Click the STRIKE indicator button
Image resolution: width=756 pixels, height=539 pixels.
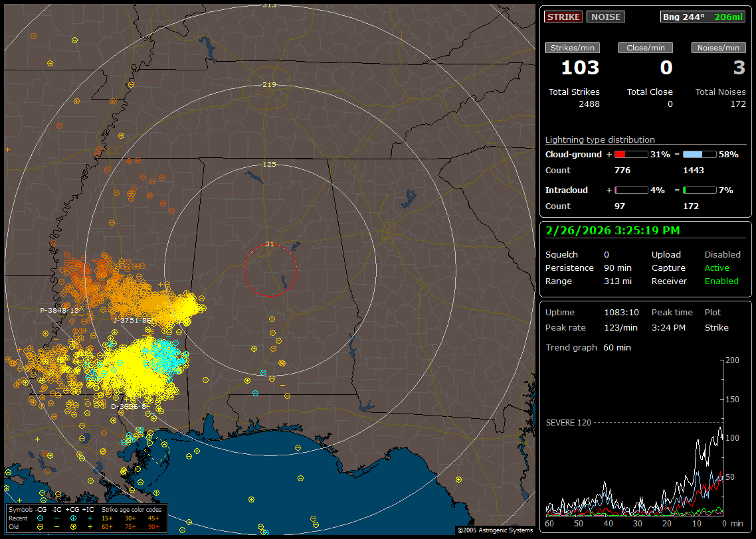tap(563, 17)
